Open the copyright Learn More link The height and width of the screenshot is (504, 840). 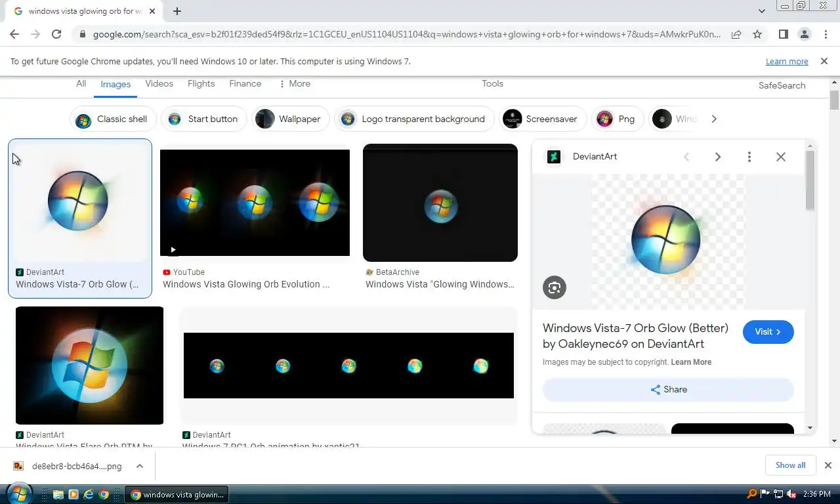[691, 362]
